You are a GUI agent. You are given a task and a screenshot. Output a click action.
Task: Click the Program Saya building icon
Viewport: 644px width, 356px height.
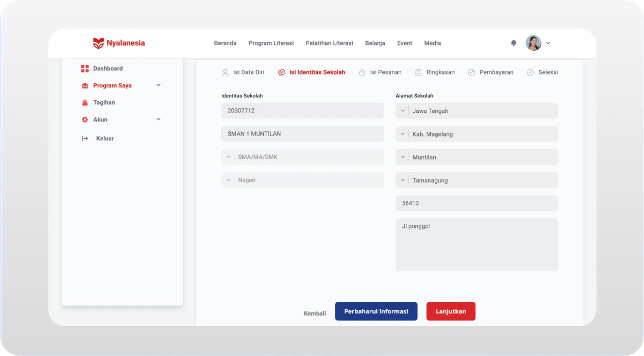pyautogui.click(x=85, y=85)
